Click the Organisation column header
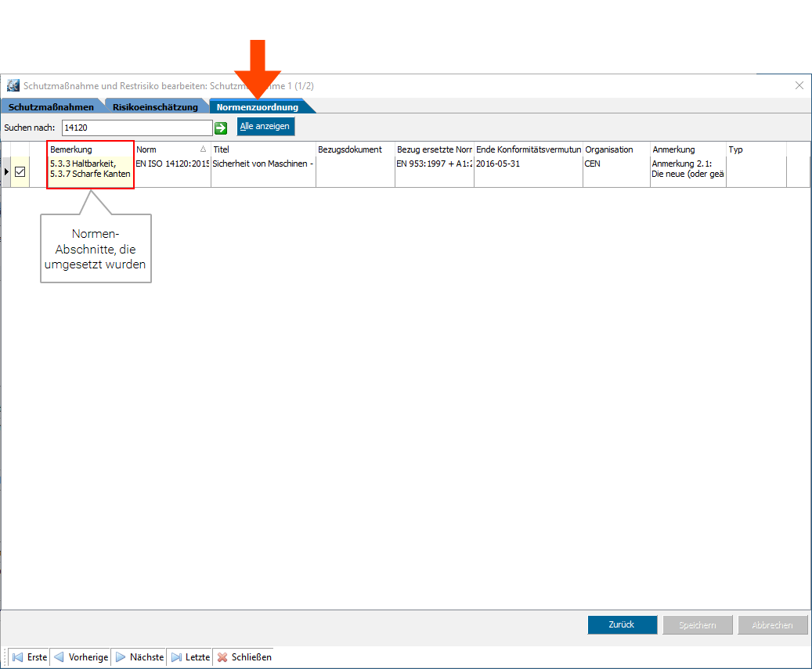The width and height of the screenshot is (812, 669). (615, 149)
